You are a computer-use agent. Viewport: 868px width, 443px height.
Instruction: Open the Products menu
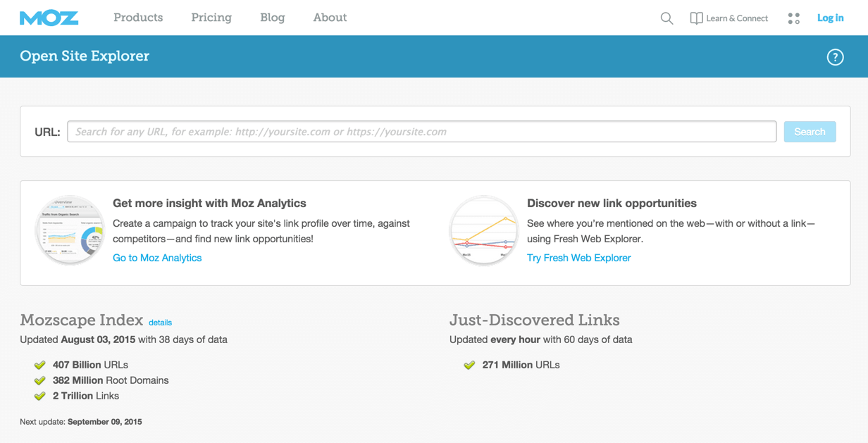[x=138, y=18]
